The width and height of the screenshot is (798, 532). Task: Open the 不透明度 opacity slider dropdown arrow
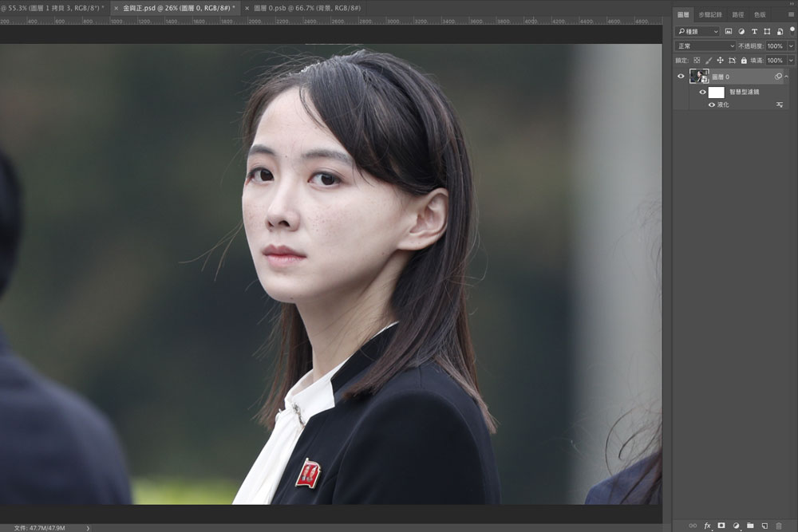[x=791, y=46]
